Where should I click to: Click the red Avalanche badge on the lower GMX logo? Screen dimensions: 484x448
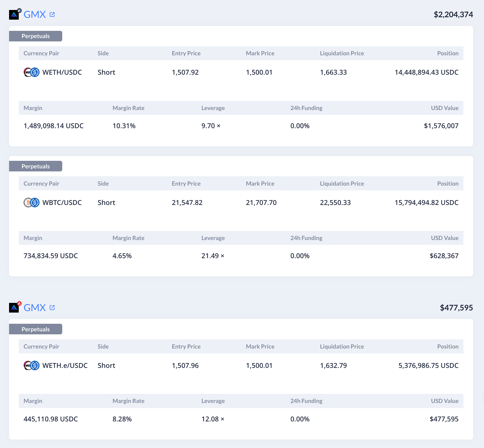(19, 304)
